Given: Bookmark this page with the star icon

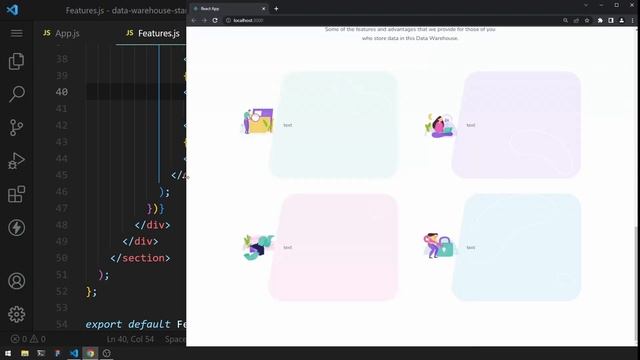Looking at the screenshot, I should click(587, 20).
